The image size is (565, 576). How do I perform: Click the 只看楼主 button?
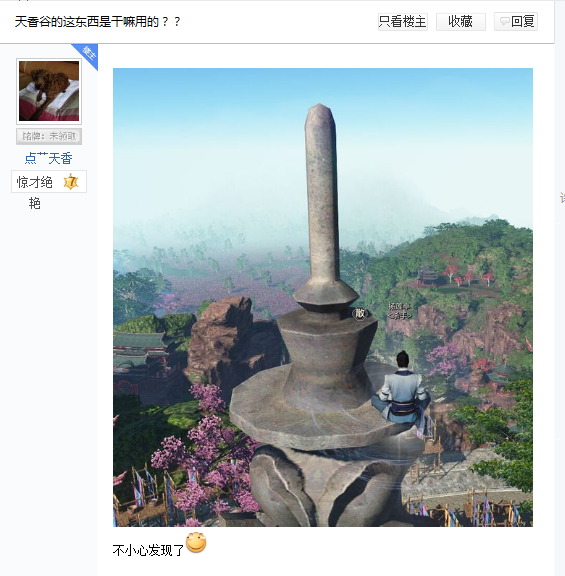(403, 22)
